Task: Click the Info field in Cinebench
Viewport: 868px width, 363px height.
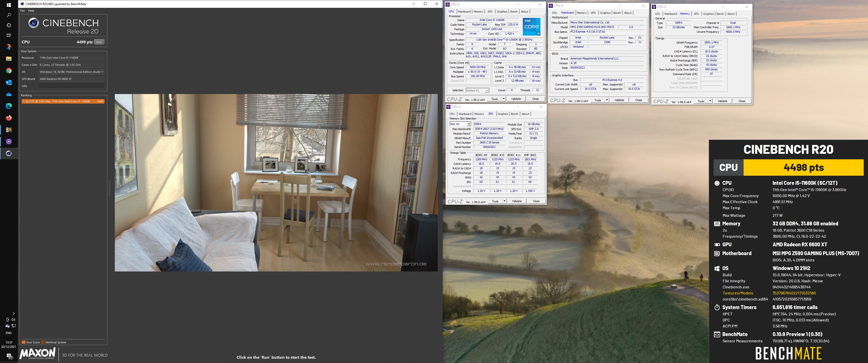Action: (x=71, y=86)
